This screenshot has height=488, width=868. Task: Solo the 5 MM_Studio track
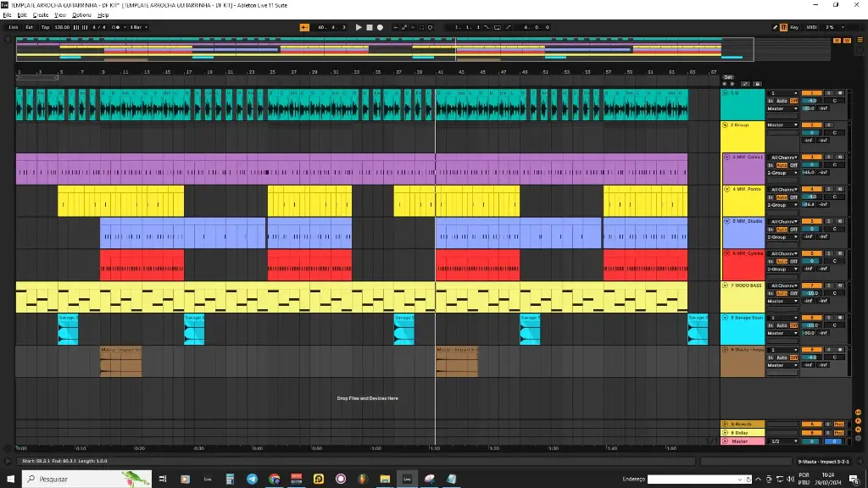click(829, 221)
